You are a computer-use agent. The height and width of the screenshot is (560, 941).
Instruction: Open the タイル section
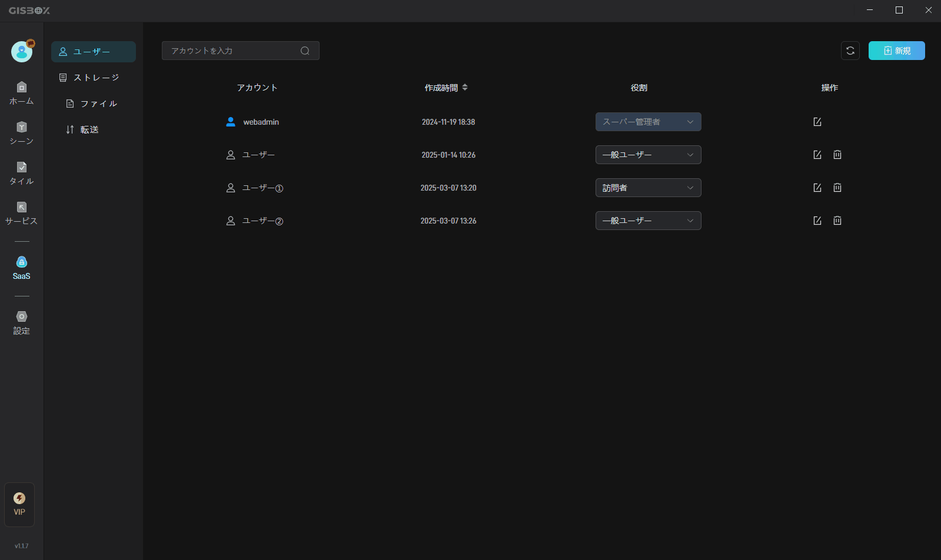pyautogui.click(x=22, y=174)
